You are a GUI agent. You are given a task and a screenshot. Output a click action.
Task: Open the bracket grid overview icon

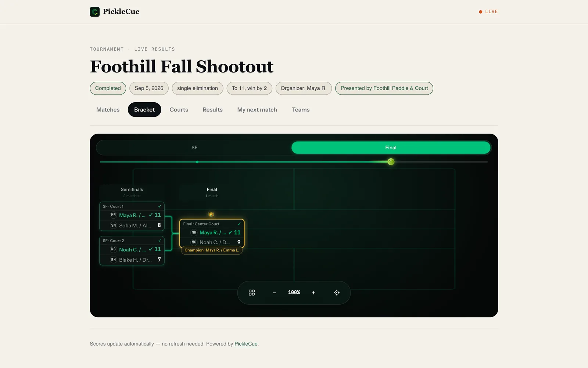(x=252, y=293)
